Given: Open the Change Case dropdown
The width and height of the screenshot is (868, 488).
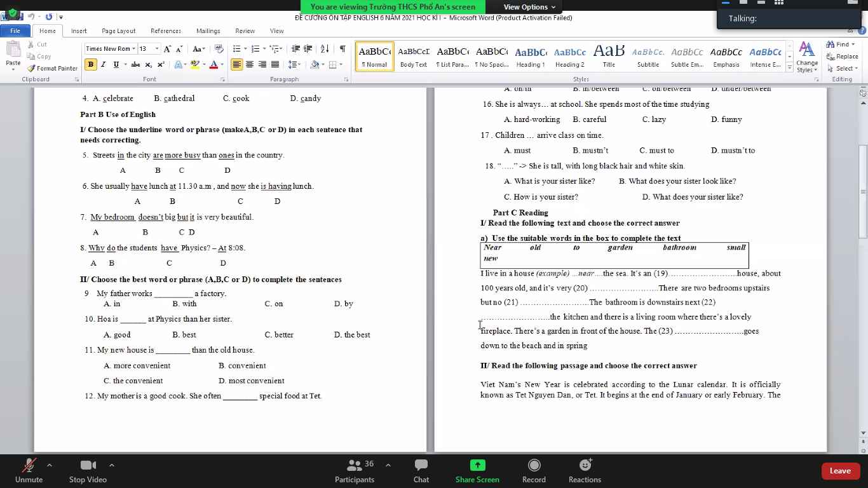Looking at the screenshot, I should pyautogui.click(x=198, y=49).
